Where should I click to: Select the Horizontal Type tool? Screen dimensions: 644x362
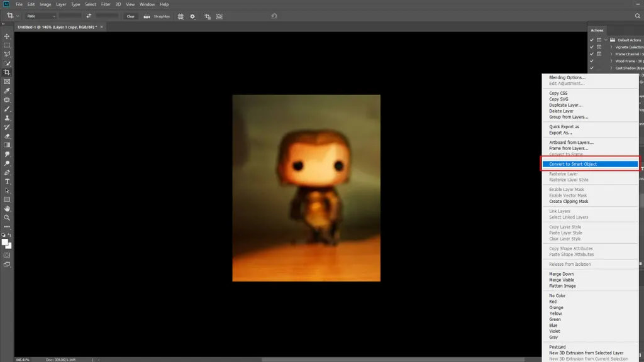(7, 182)
